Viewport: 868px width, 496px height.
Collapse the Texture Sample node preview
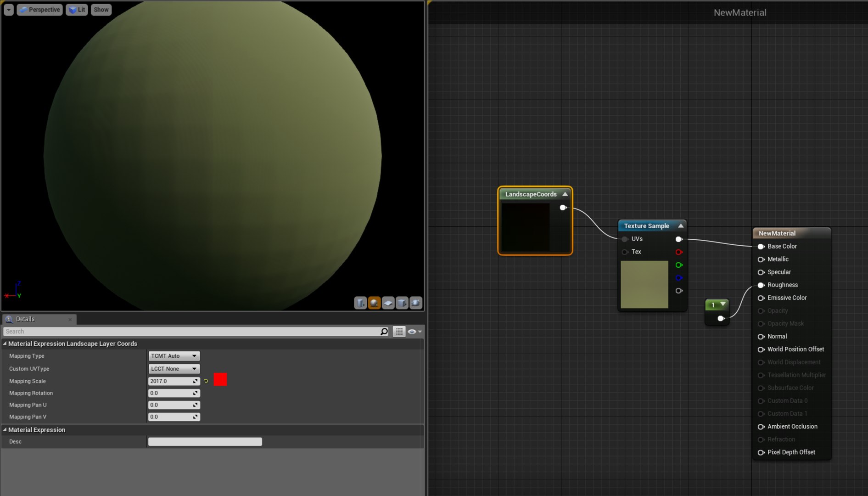coord(681,225)
